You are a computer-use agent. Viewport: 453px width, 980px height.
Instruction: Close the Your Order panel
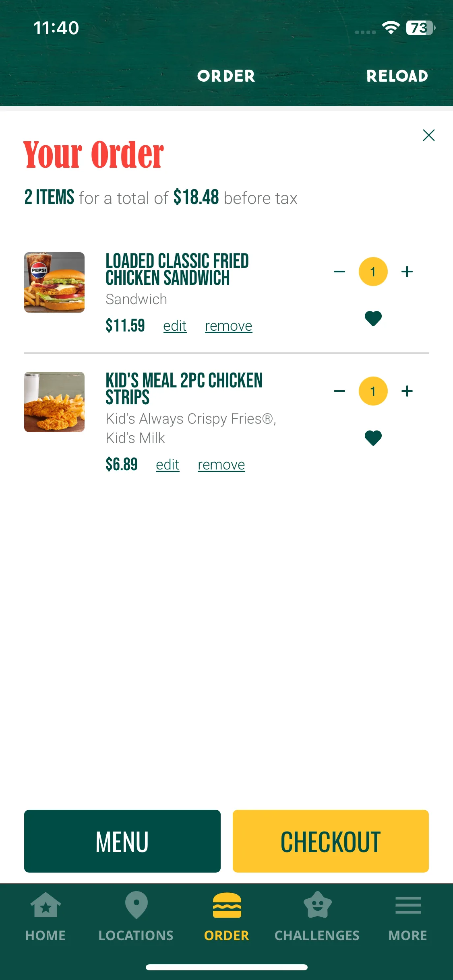coord(428,135)
